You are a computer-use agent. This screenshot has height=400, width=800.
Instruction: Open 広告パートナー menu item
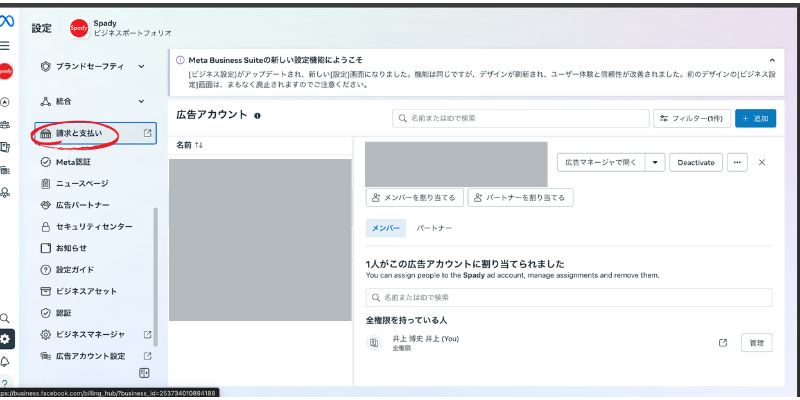click(95, 205)
